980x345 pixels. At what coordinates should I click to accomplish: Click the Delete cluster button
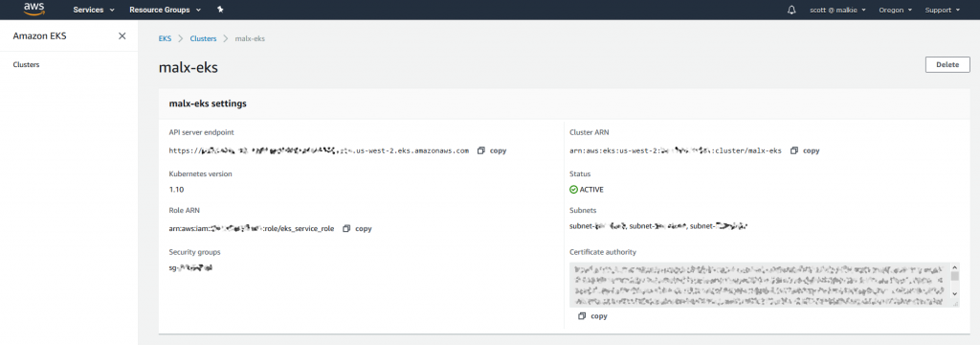947,64
